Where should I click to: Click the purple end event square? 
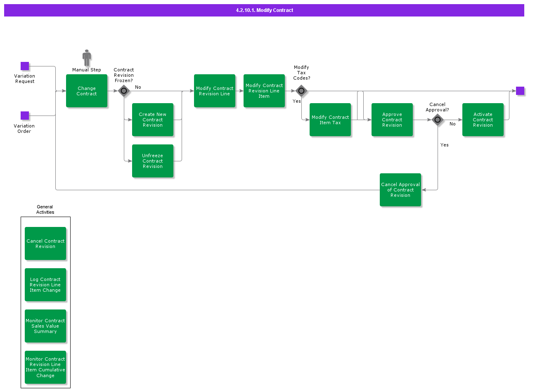point(520,91)
